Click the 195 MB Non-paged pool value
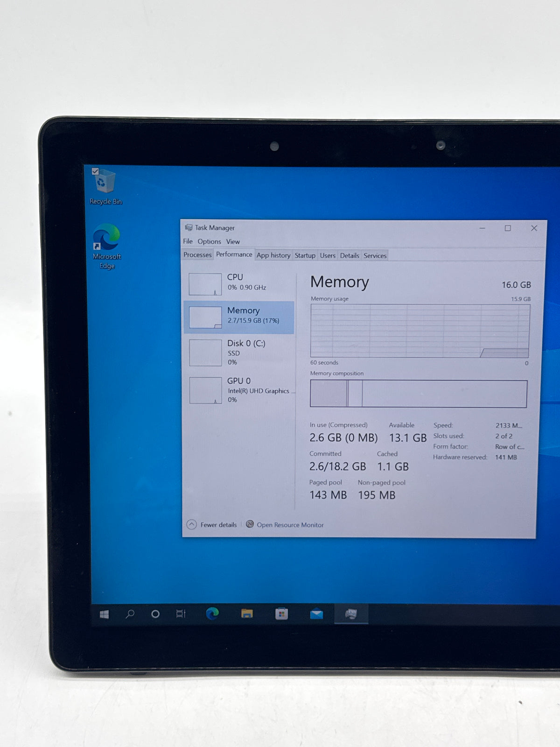This screenshot has height=747, width=560. tap(377, 495)
